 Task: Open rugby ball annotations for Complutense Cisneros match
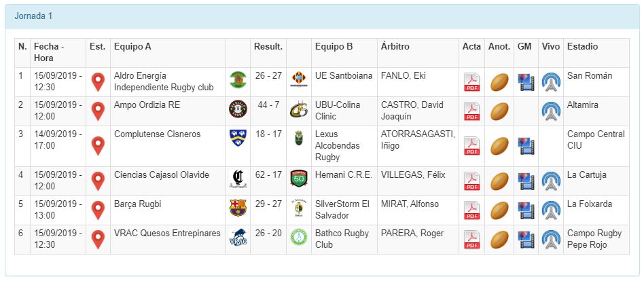tap(499, 146)
